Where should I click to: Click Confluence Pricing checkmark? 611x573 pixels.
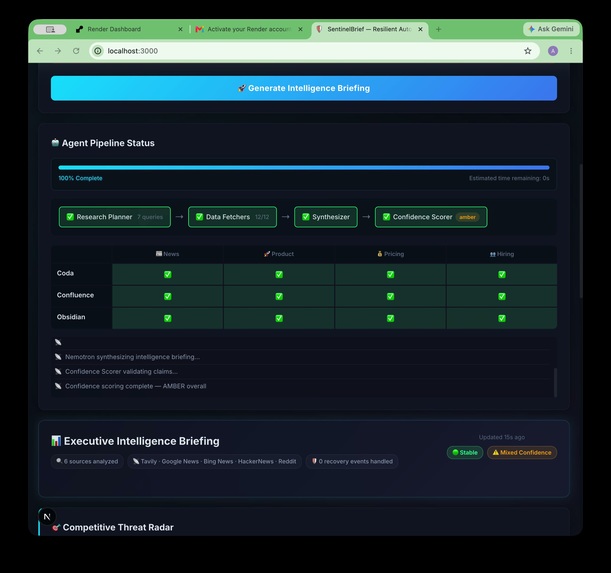coord(390,296)
